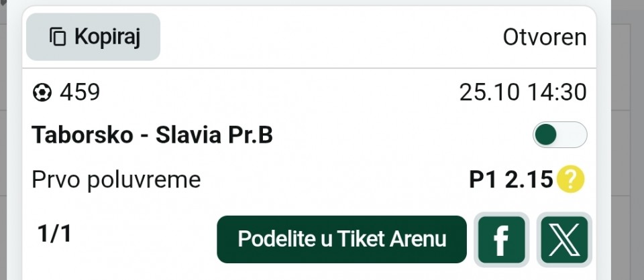This screenshot has height=280, width=644.
Task: Click the match code 459
Action: pyautogui.click(x=80, y=92)
